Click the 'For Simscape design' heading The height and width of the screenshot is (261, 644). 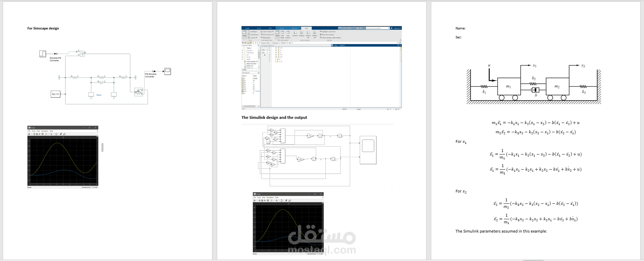[43, 28]
